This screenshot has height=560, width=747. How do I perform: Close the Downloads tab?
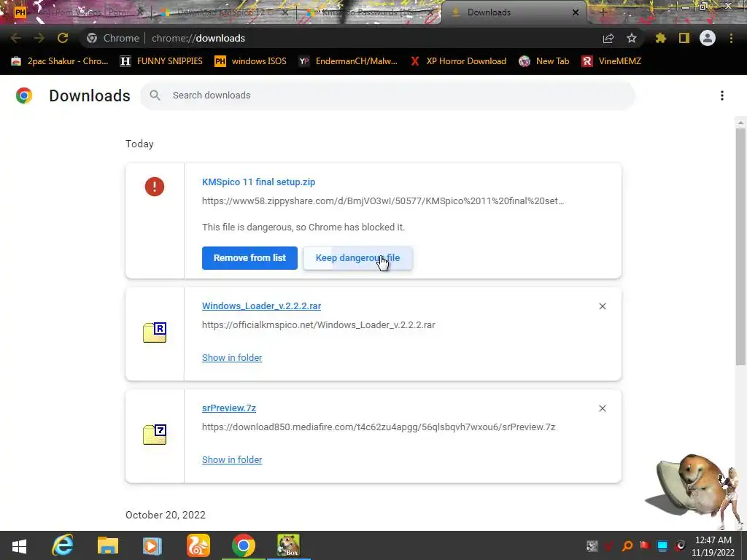pos(576,13)
